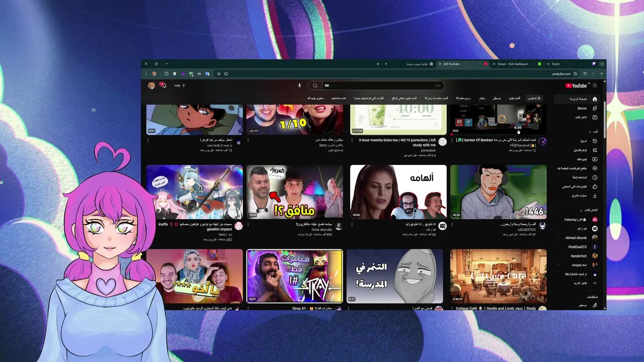Open Downloads arrow icon in sidebar

tap(594, 196)
